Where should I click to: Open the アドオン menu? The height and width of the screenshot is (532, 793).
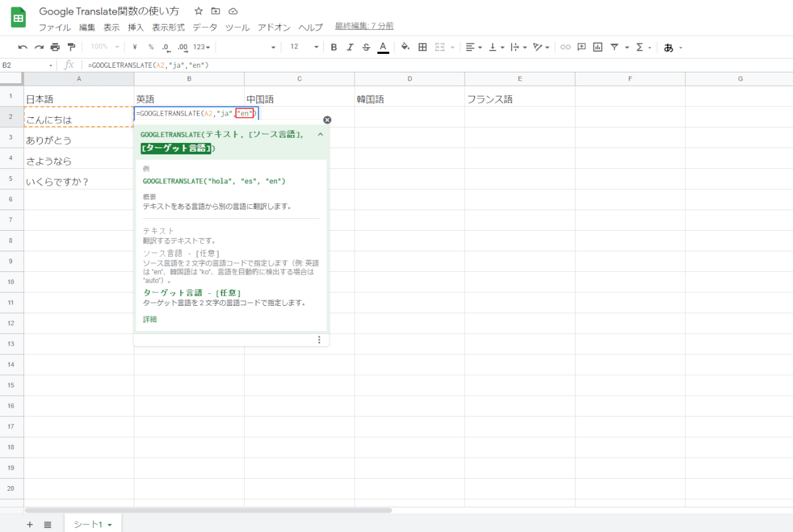click(x=274, y=27)
